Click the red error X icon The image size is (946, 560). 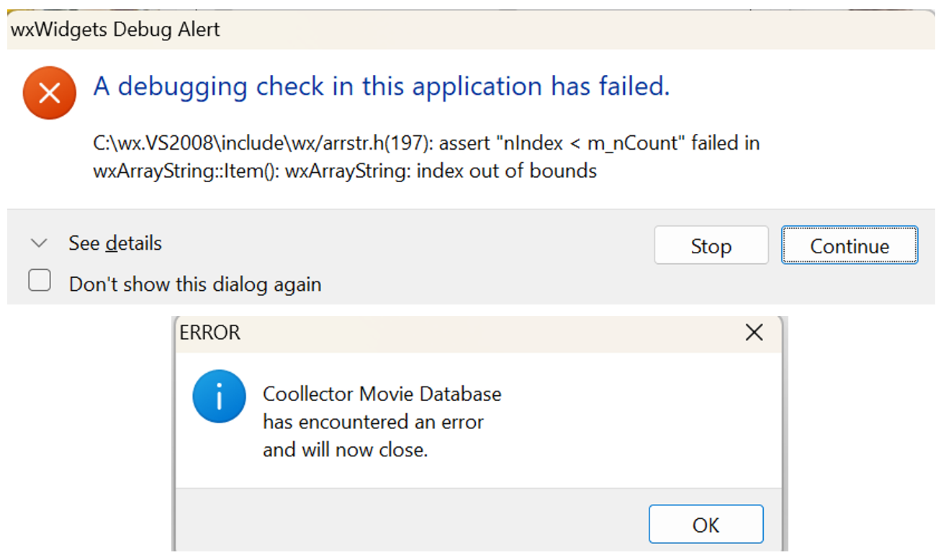click(x=49, y=93)
